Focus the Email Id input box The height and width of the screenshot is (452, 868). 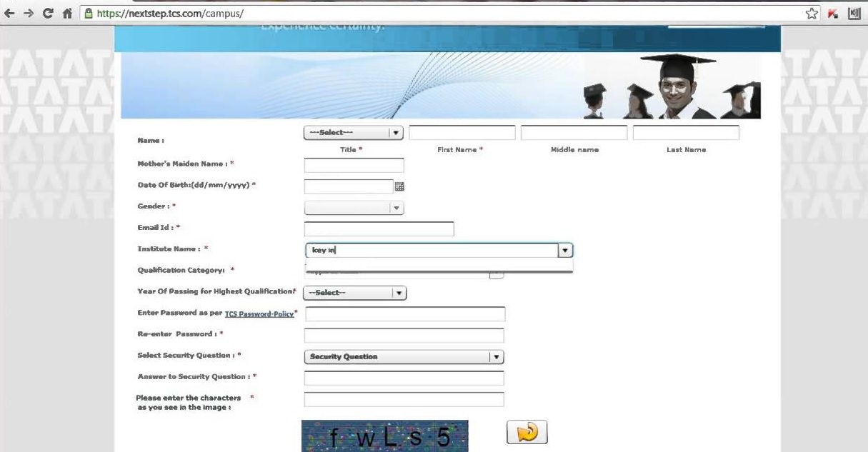coord(379,229)
